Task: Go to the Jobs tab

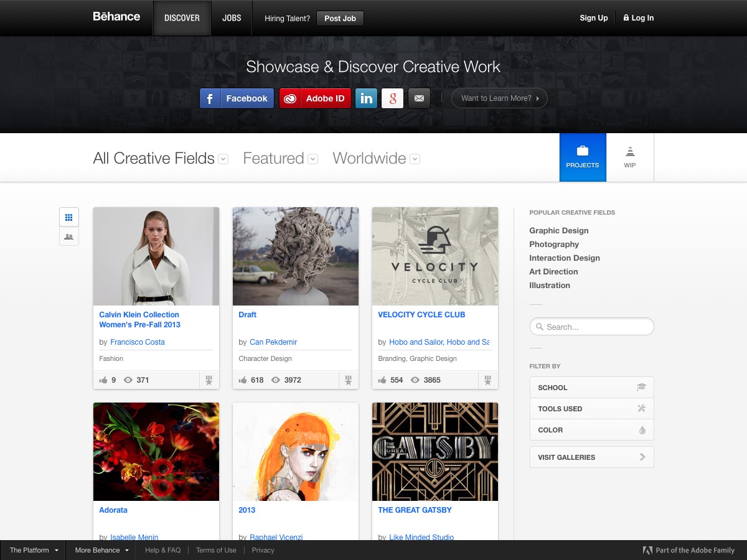Action: (232, 18)
